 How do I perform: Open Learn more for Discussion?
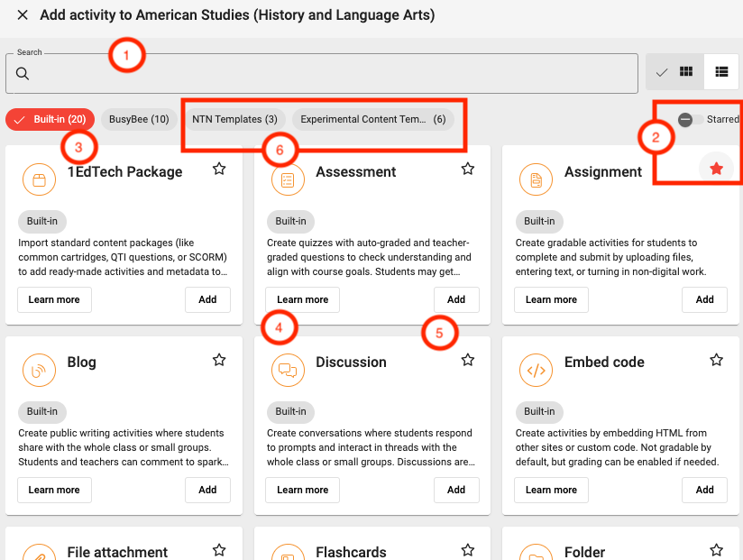point(302,490)
